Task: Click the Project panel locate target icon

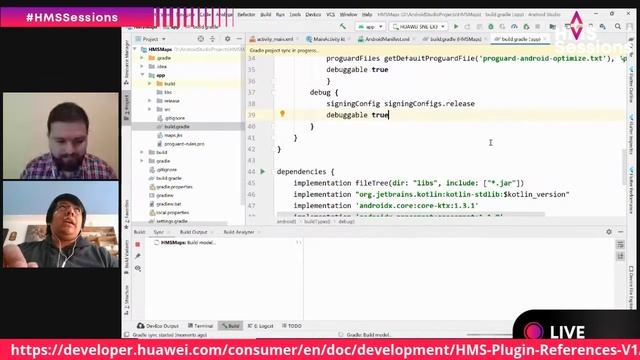Action: click(x=200, y=39)
